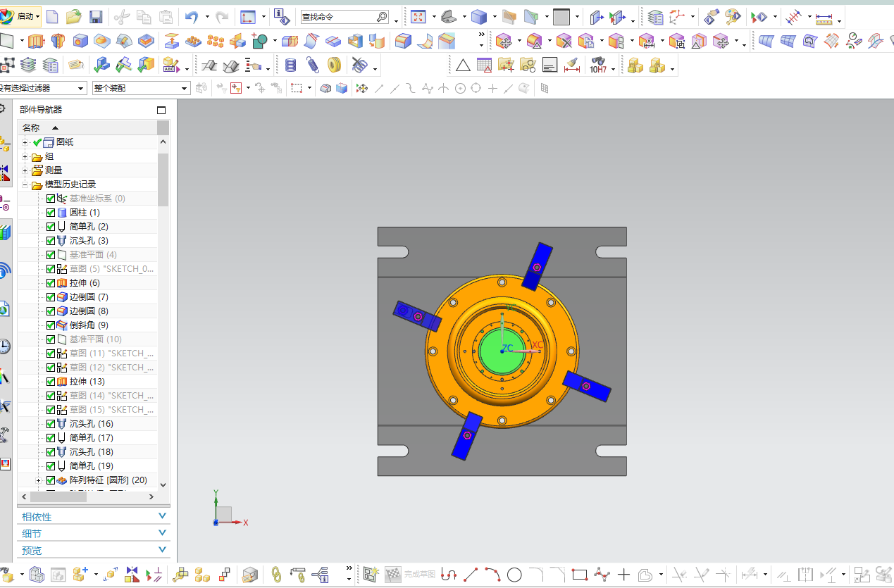Uncheck the 圆柱 (1) feature checkbox
This screenshot has height=588, width=894.
(51, 213)
